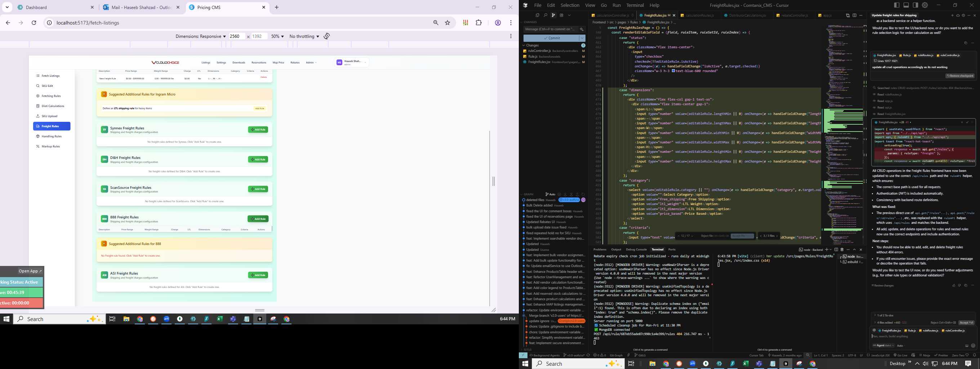The height and width of the screenshot is (369, 980).
Task: Open the Dimensions: Responsive dropdown
Action: [200, 36]
